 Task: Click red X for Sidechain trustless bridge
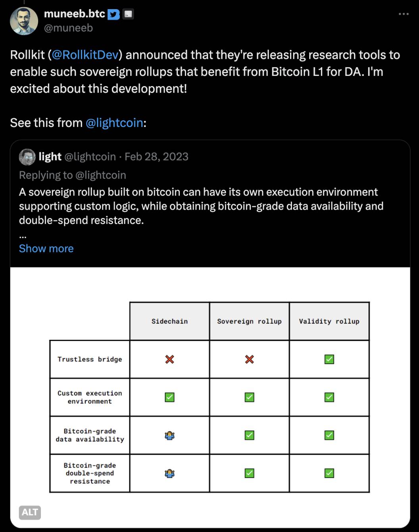169,359
